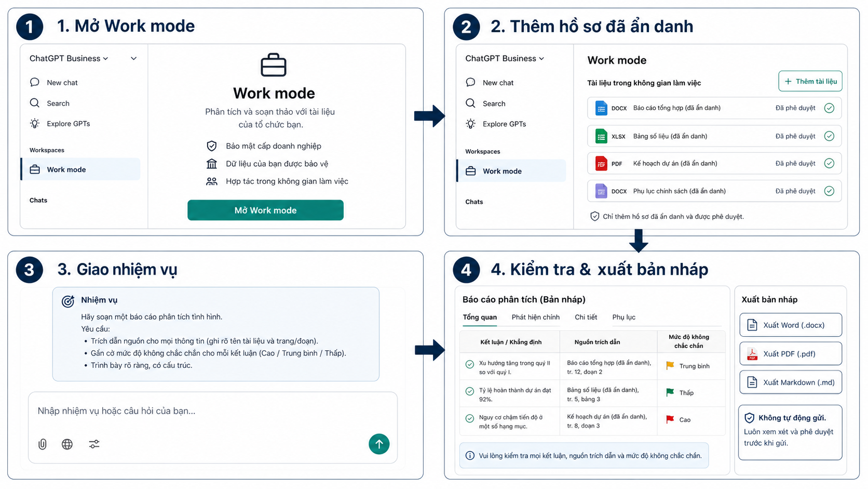Image resolution: width=868 pixels, height=489 pixels.
Task: Switch to the Phát hiện chính tab
Action: coord(535,317)
